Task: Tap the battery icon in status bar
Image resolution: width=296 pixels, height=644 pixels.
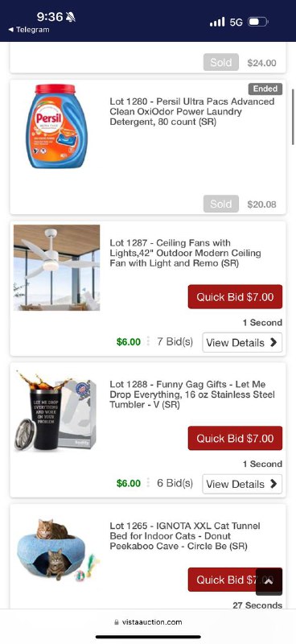Action: tap(258, 22)
